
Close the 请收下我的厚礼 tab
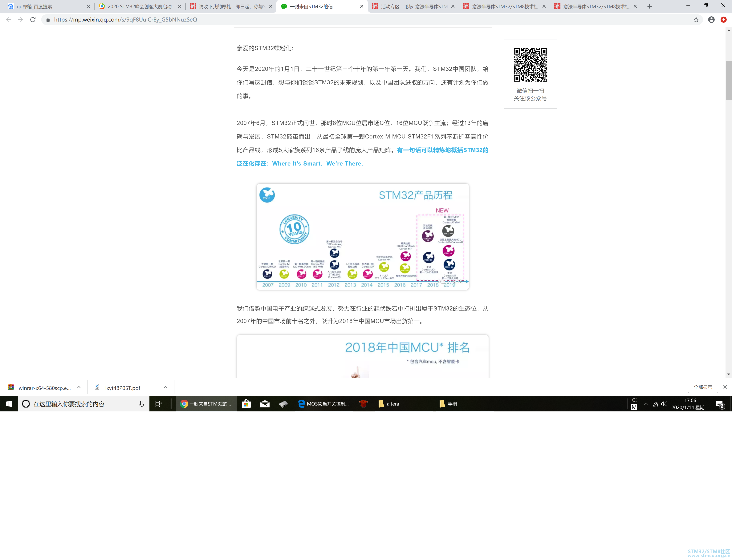click(270, 6)
